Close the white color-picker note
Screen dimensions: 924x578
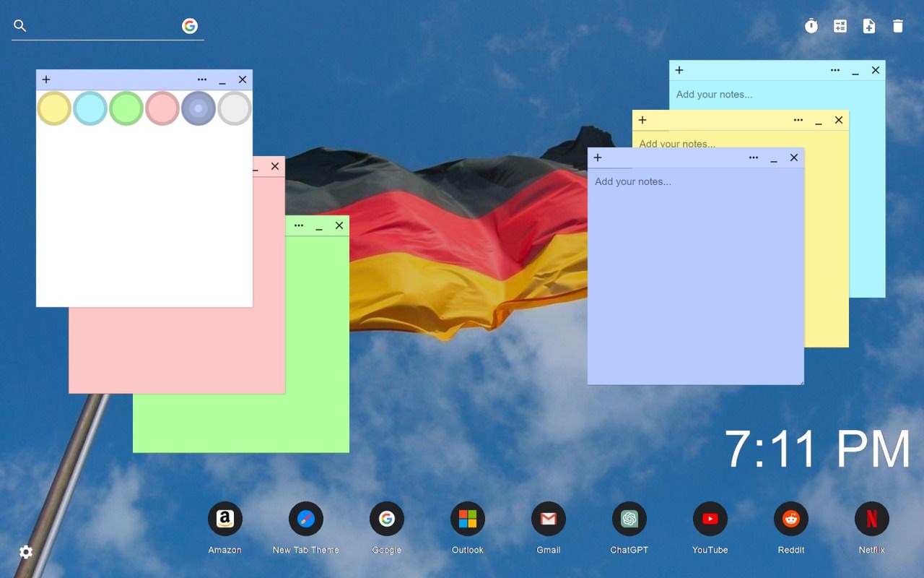tap(243, 79)
